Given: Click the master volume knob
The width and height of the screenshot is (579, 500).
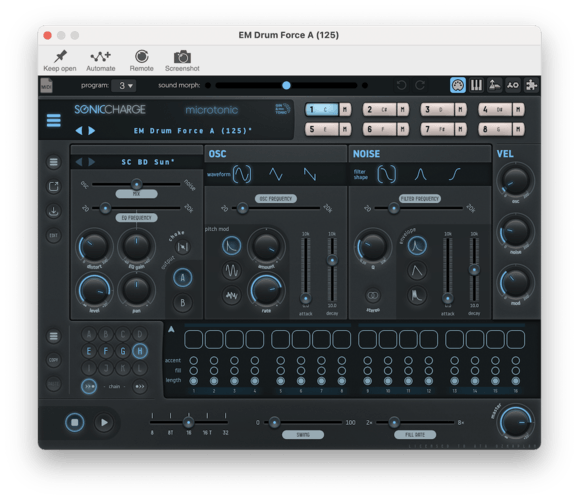Looking at the screenshot, I should coord(515,422).
